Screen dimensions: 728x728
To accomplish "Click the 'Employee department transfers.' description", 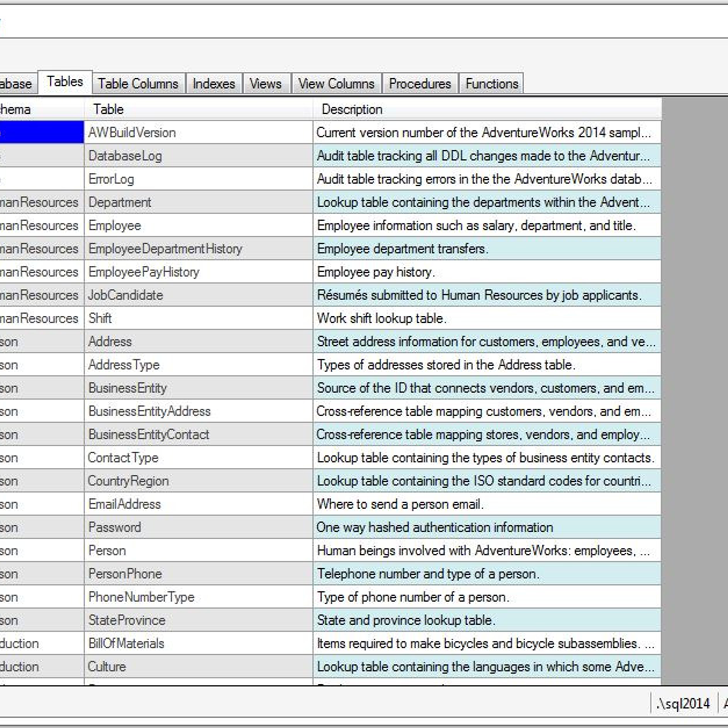I will (487, 248).
